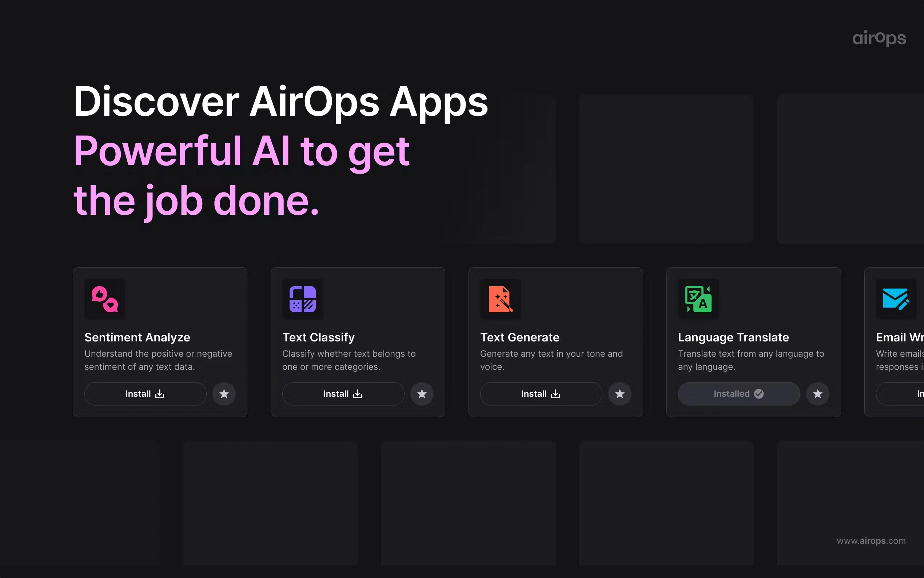This screenshot has width=924, height=578.
Task: Star the Text Classify app
Action: pyautogui.click(x=422, y=394)
